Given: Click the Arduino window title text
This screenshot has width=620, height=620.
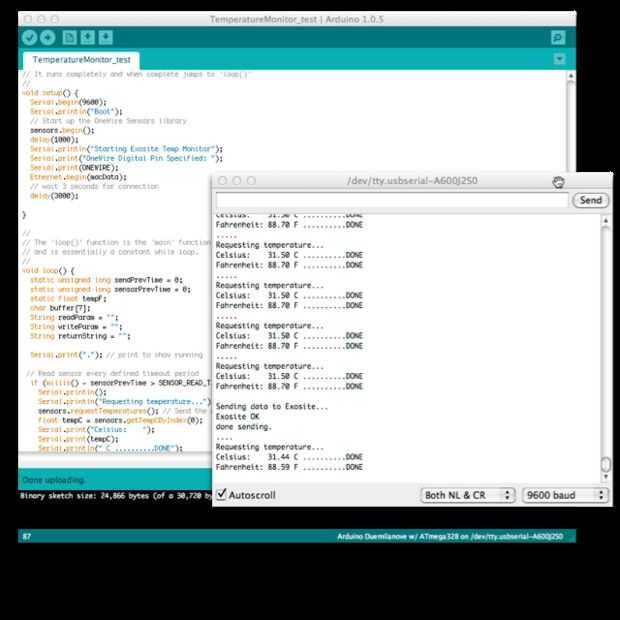Looking at the screenshot, I should tap(297, 19).
